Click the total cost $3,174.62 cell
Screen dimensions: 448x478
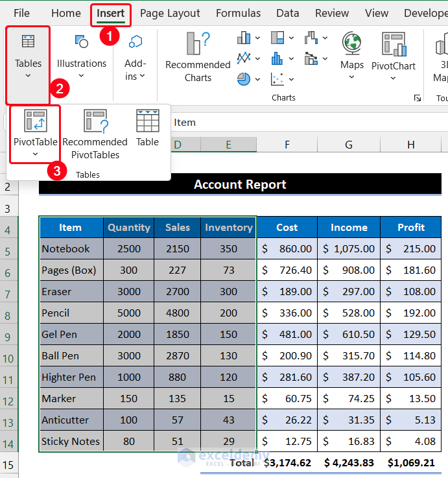point(287,462)
